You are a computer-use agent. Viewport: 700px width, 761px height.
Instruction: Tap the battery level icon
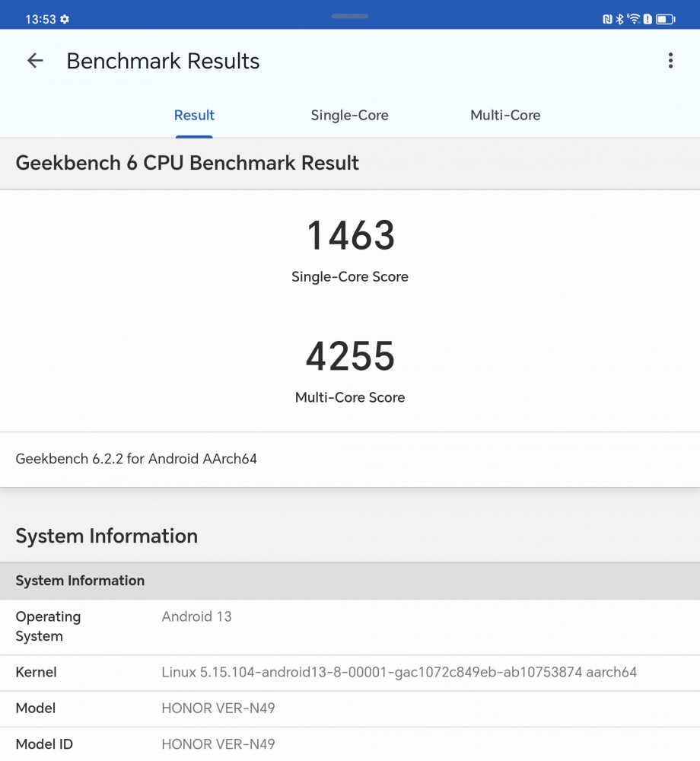pos(666,19)
